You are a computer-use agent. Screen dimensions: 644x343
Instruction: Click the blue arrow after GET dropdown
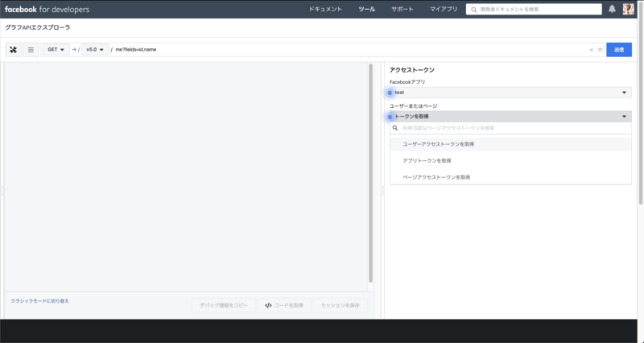click(74, 50)
